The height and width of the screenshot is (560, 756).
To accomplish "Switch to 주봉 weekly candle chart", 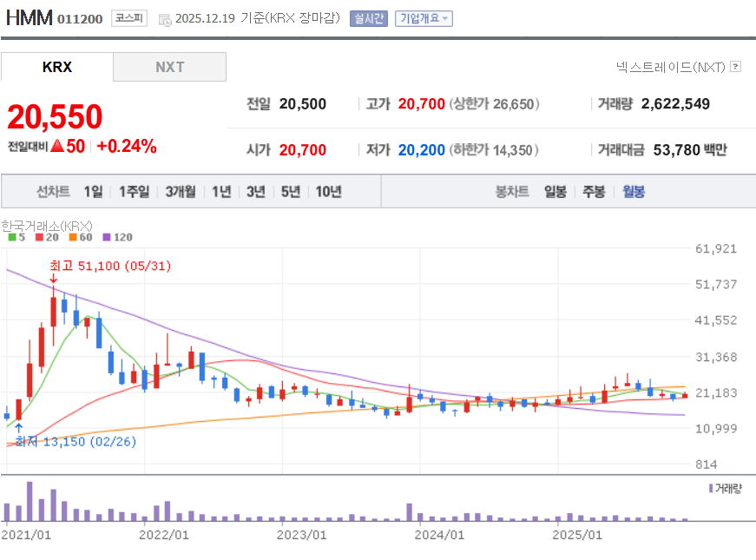I will (x=594, y=192).
